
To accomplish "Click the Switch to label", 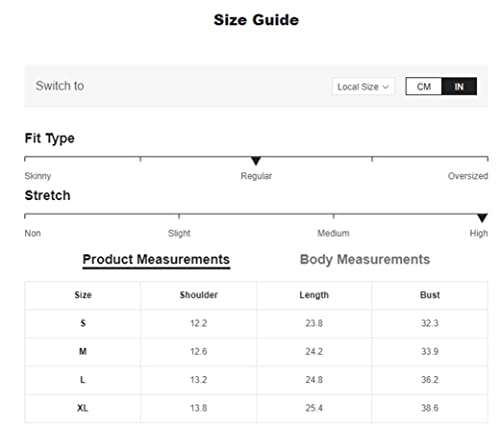I will click(60, 86).
